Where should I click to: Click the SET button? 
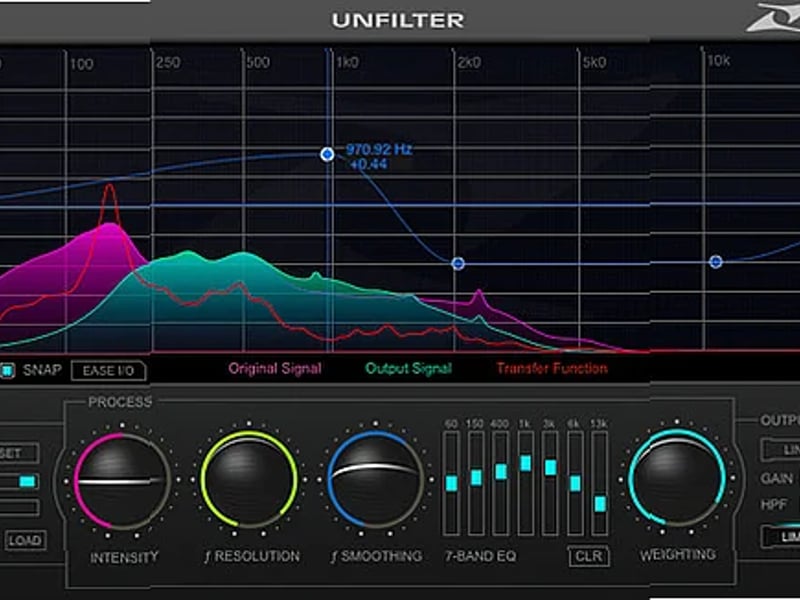(x=13, y=452)
